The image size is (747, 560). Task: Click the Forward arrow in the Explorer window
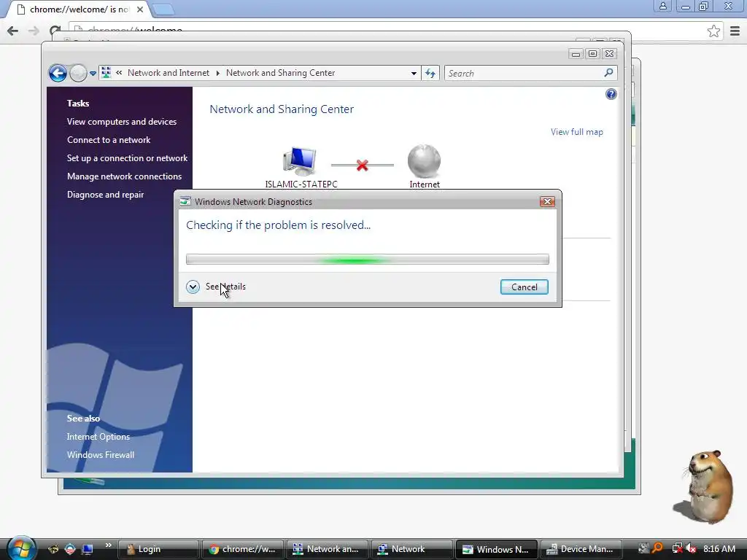78,74
